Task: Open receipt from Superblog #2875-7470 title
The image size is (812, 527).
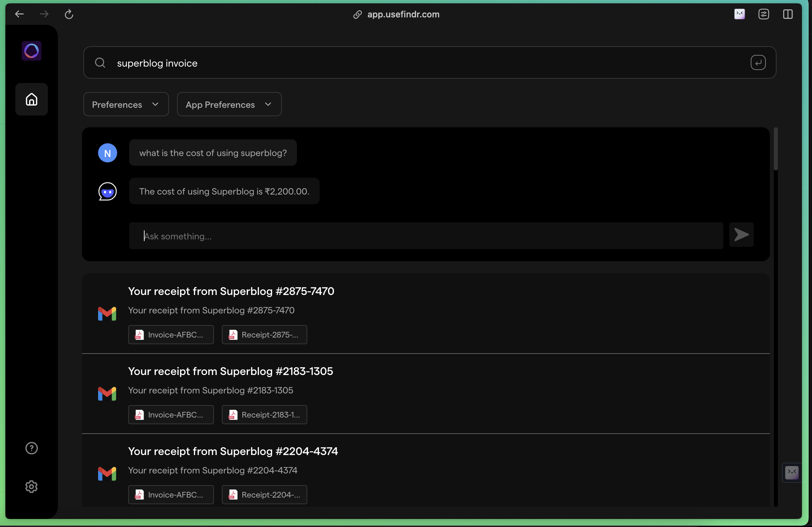Action: pos(231,291)
